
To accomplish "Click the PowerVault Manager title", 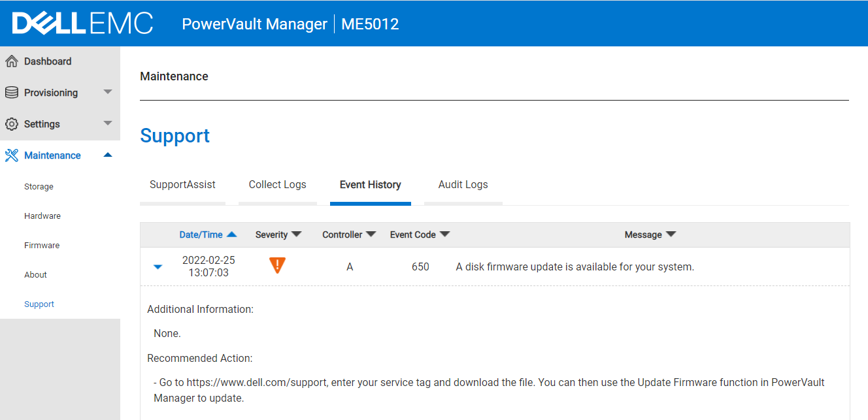I will coord(254,24).
